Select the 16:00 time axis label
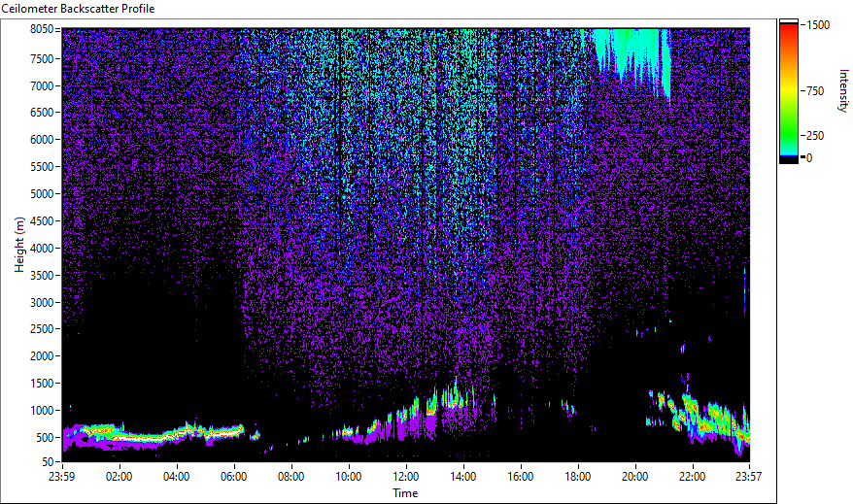Viewport: 853px width, 504px height. tap(521, 477)
